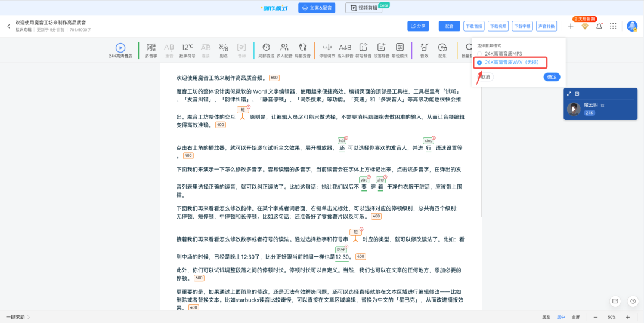Open the 多音字 polyphone tool
This screenshot has width=644, height=323.
151,50
